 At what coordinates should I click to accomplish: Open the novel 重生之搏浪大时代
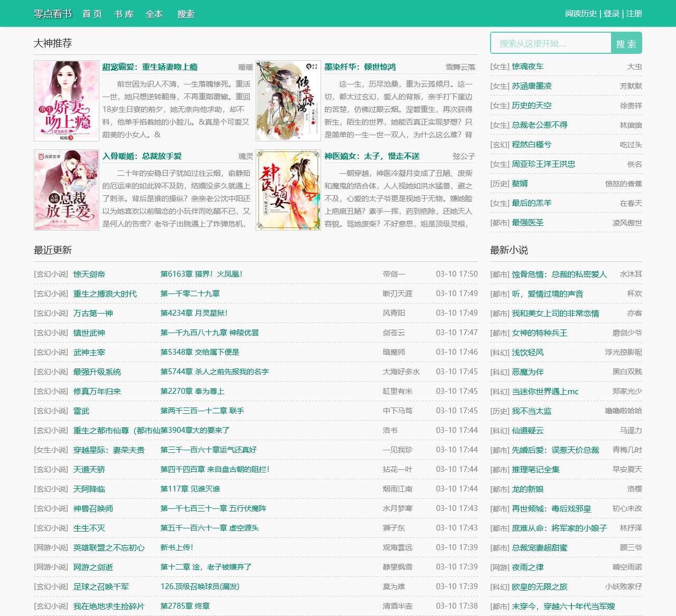click(x=105, y=294)
